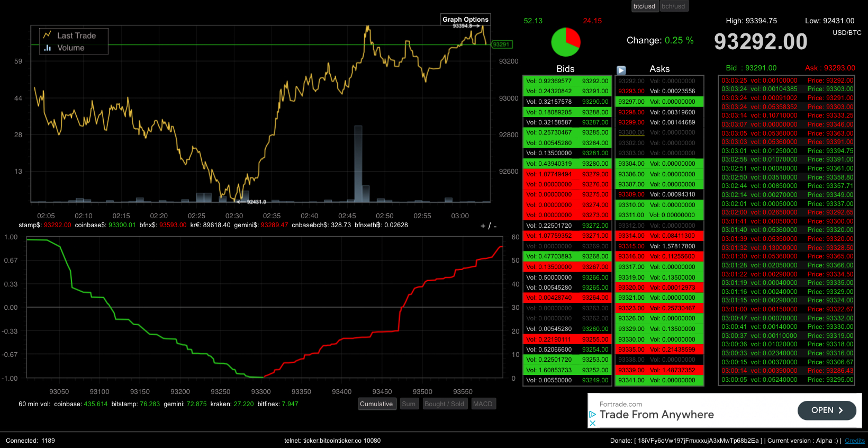Open the Credits link
This screenshot has height=448, width=868.
tap(855, 441)
